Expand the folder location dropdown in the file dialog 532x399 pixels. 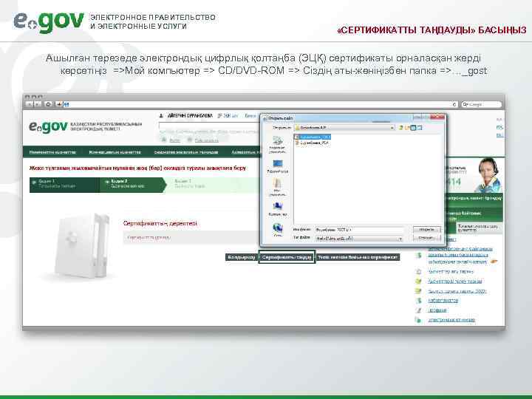pos(392,128)
